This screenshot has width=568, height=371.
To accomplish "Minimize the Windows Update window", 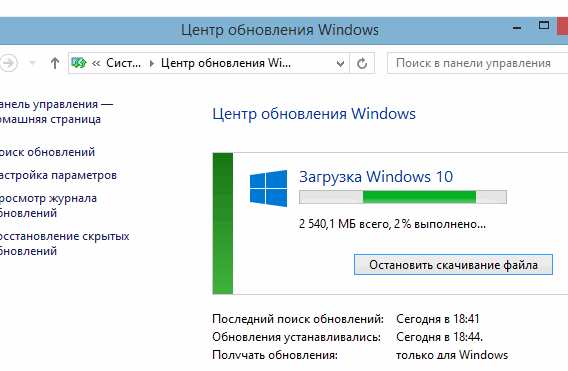I will coord(517,28).
